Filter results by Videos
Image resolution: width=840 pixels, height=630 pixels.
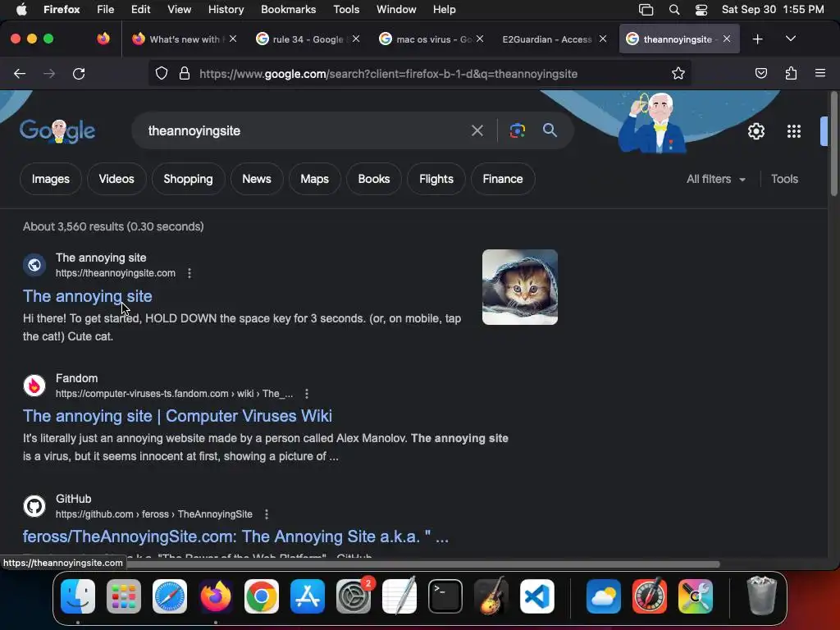pyautogui.click(x=116, y=179)
